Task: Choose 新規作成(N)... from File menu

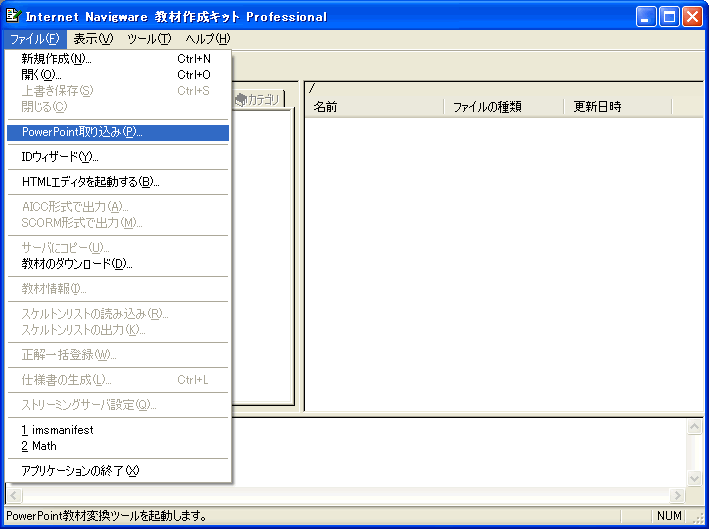Action: (118, 59)
